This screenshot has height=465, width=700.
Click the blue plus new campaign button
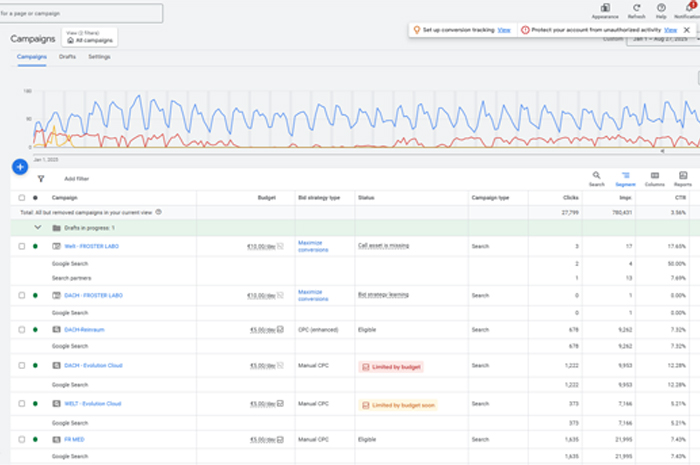coord(20,167)
